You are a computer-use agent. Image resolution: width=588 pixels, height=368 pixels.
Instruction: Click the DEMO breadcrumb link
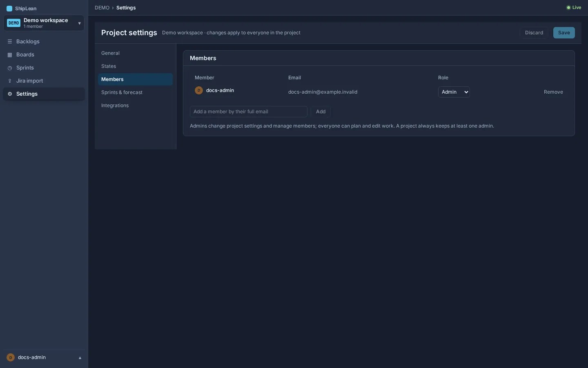(102, 8)
